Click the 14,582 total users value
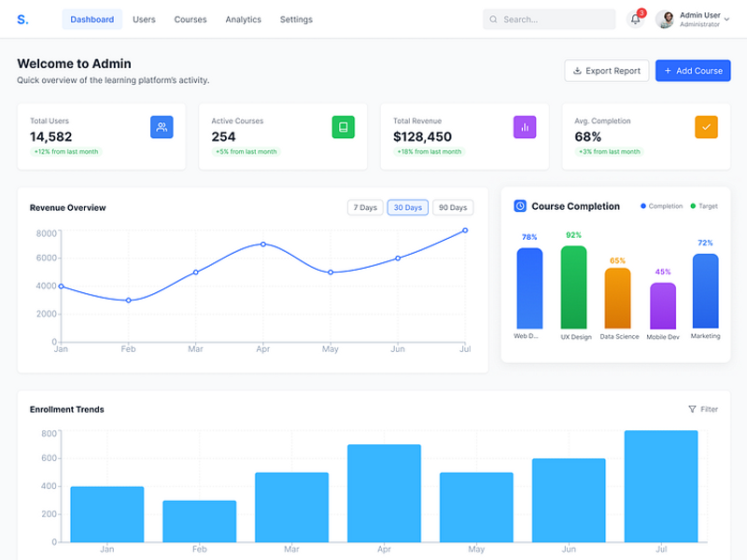Image resolution: width=747 pixels, height=560 pixels. pyautogui.click(x=51, y=137)
